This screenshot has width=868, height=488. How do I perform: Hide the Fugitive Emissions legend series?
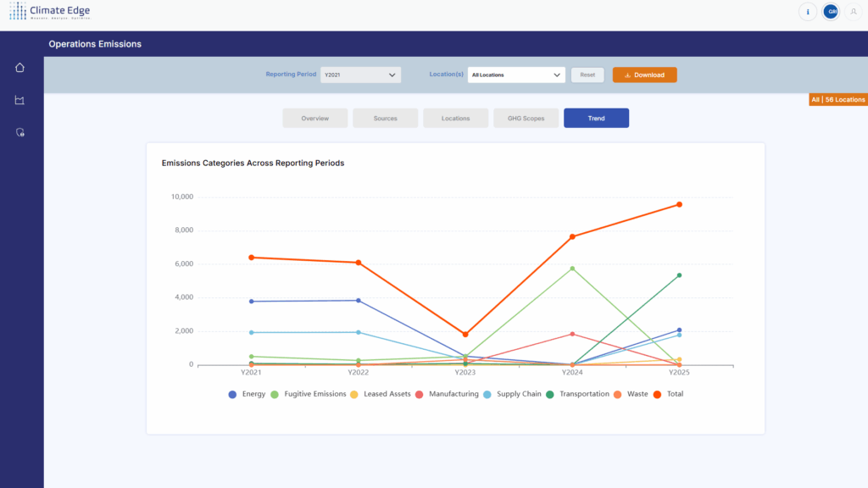(309, 394)
